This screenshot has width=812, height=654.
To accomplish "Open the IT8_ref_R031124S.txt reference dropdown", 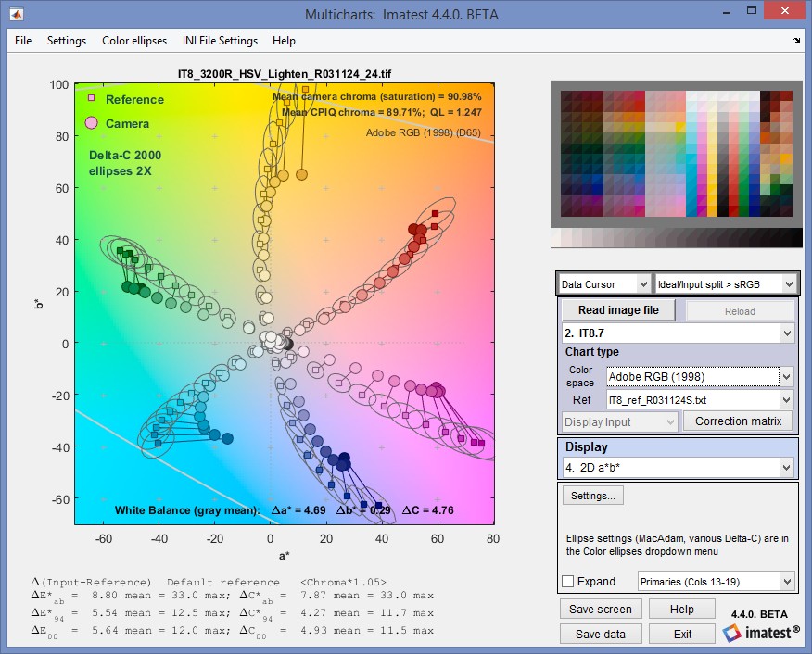I will point(700,400).
